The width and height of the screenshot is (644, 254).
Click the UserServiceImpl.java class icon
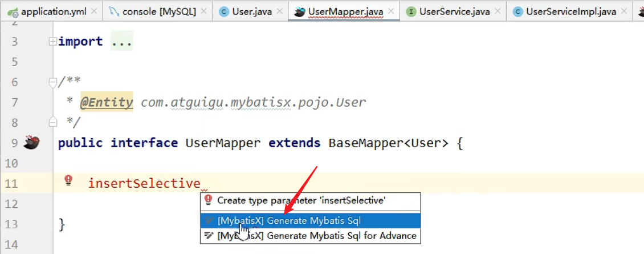tap(518, 12)
